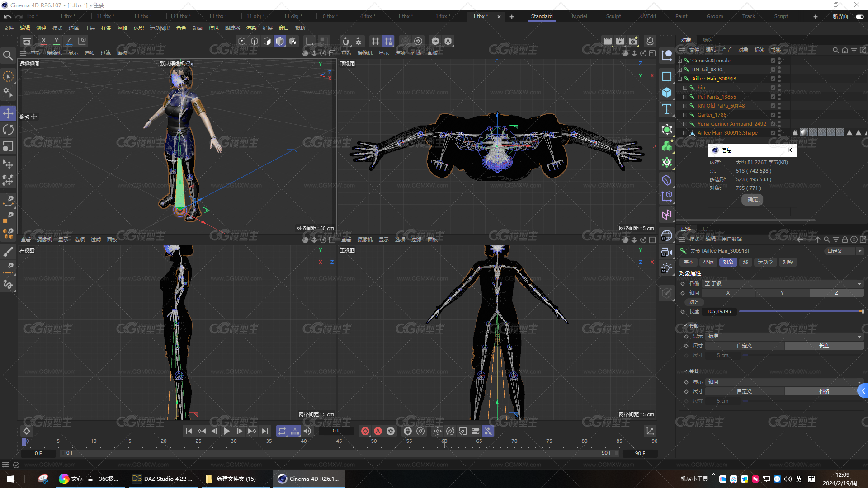
Task: Set joint size to 骨骼
Action: (x=824, y=391)
